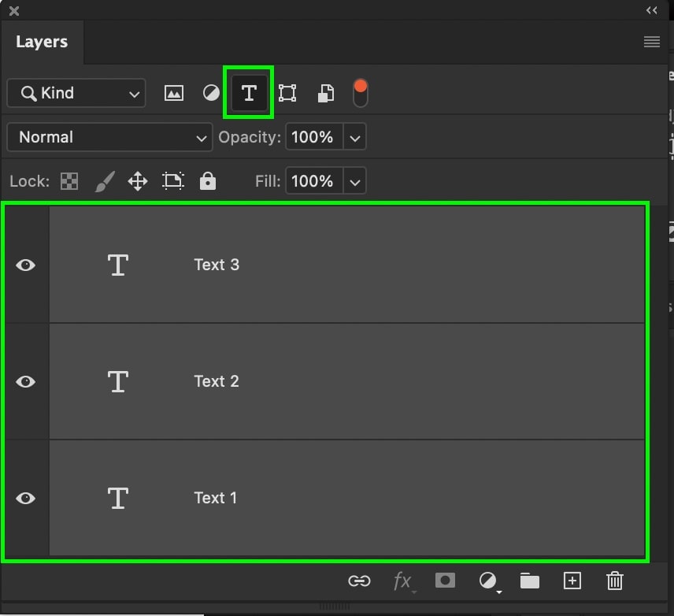674x616 pixels.
Task: Open the add layer mask icon
Action: [445, 581]
